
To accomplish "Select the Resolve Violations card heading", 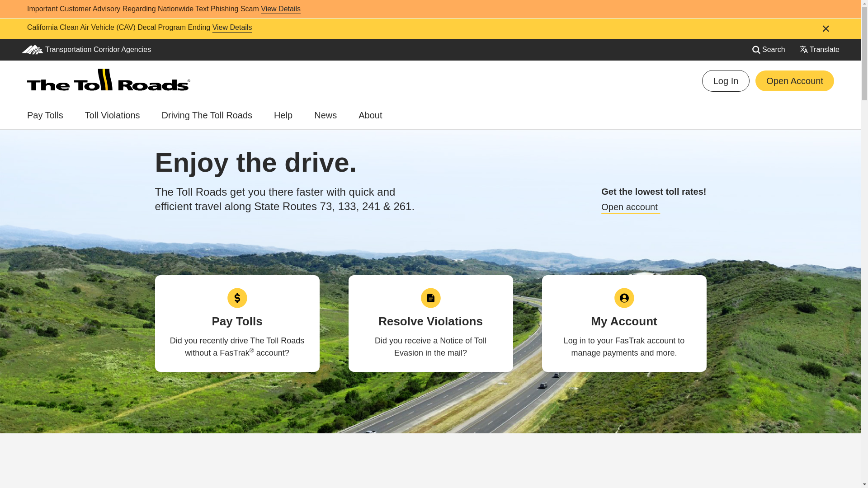I will click(430, 321).
